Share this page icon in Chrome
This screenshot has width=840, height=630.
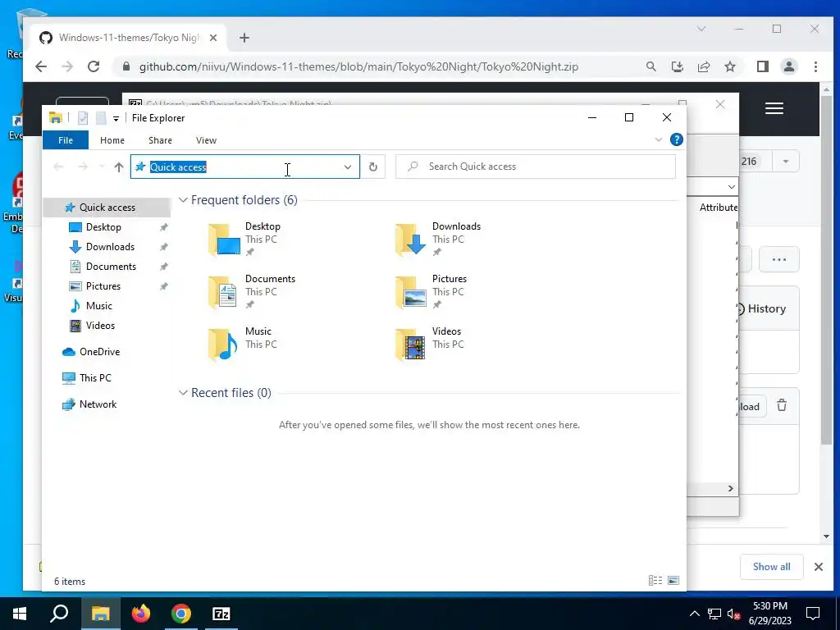703,66
